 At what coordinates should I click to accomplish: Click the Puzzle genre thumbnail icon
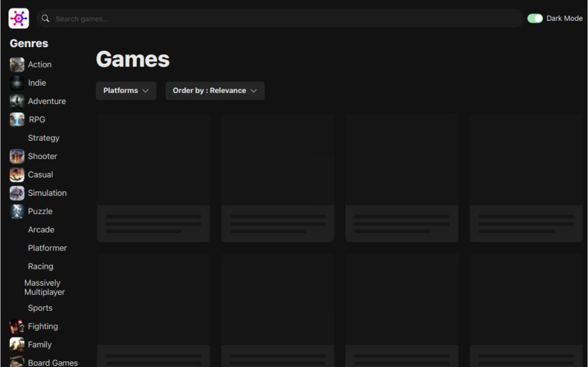[x=17, y=211]
